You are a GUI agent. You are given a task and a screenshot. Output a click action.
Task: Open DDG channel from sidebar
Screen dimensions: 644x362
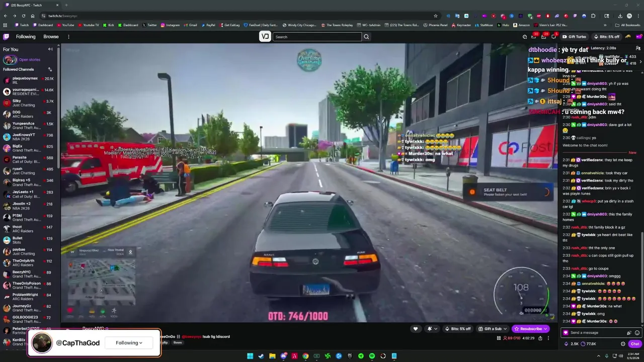pos(29,114)
